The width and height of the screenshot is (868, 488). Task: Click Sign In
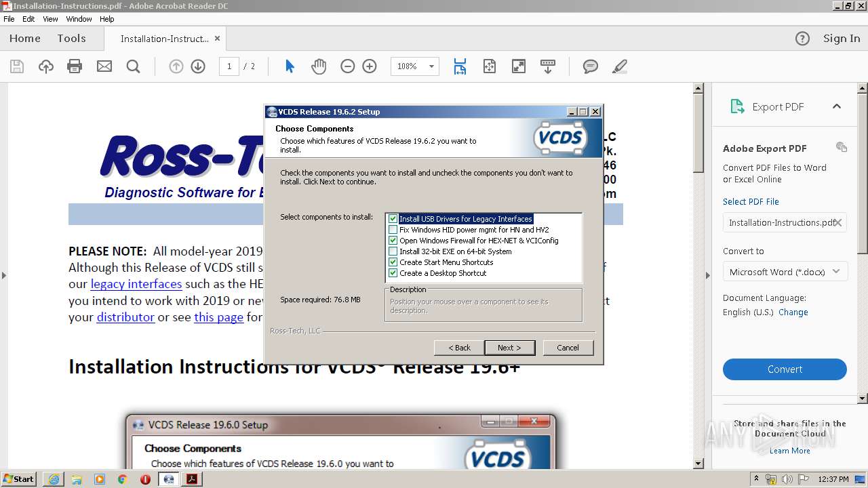pyautogui.click(x=842, y=39)
